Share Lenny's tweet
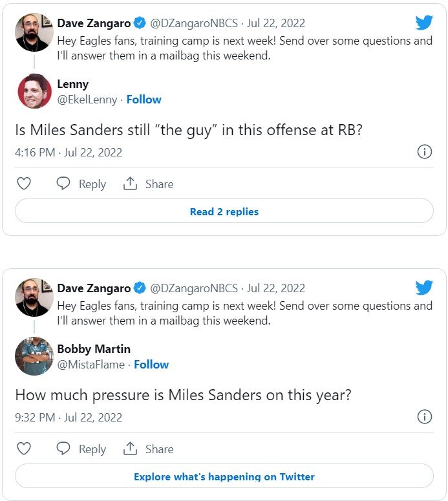This screenshot has height=501, width=448. pos(149,184)
